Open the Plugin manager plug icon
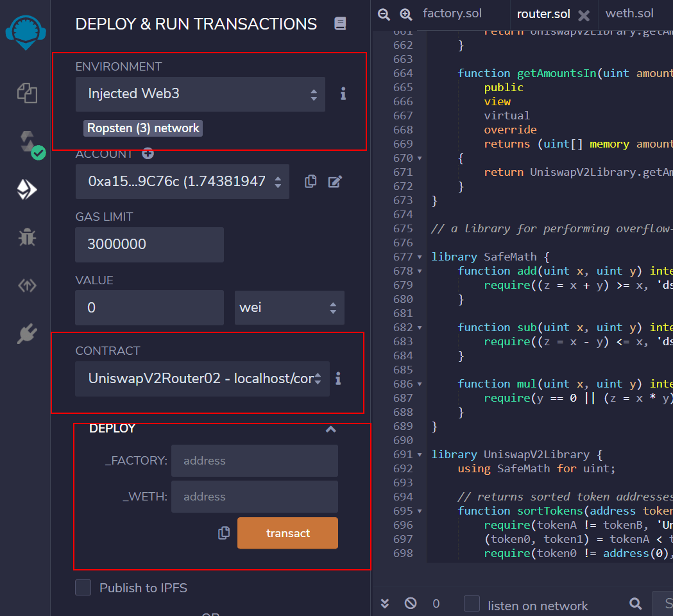673x616 pixels. (27, 334)
